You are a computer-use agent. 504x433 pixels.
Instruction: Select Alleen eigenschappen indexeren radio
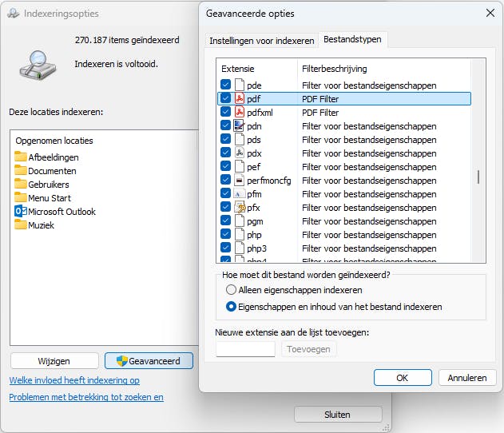pyautogui.click(x=231, y=290)
